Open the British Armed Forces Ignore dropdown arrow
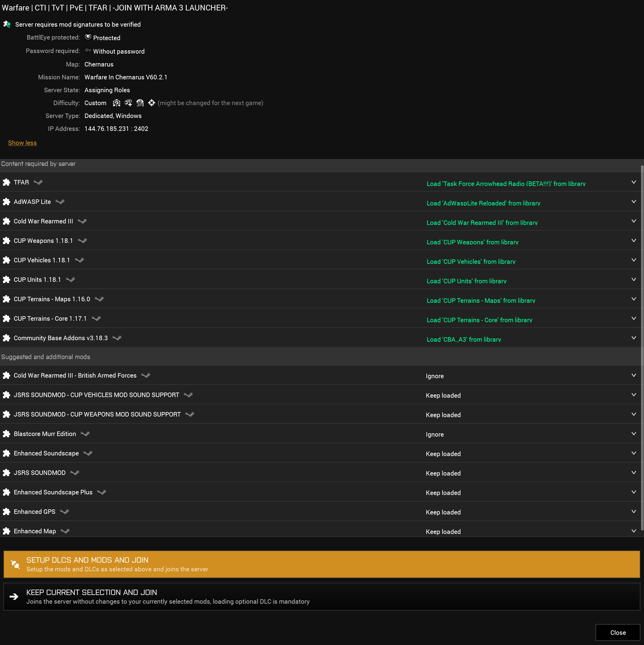The width and height of the screenshot is (644, 645). click(634, 375)
